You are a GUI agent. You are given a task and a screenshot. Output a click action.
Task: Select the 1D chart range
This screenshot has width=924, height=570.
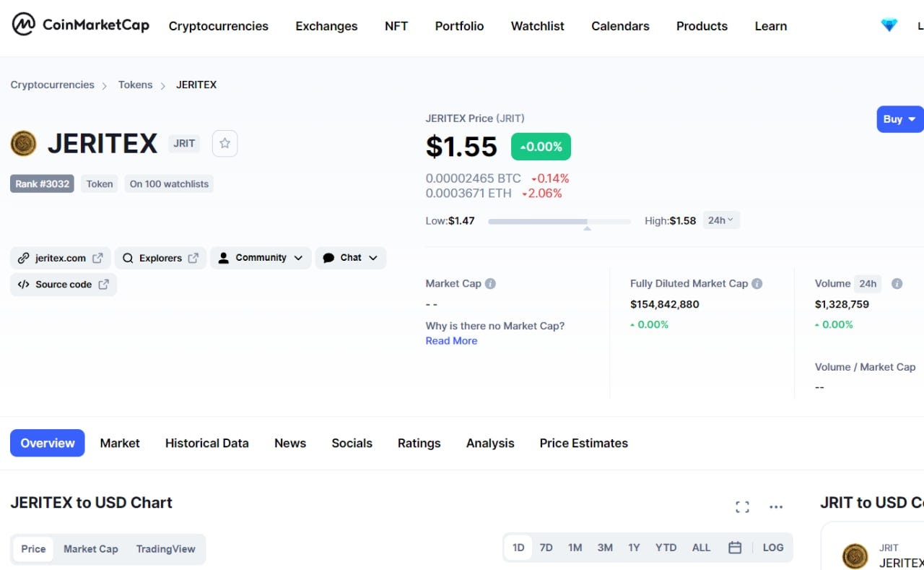[518, 548]
